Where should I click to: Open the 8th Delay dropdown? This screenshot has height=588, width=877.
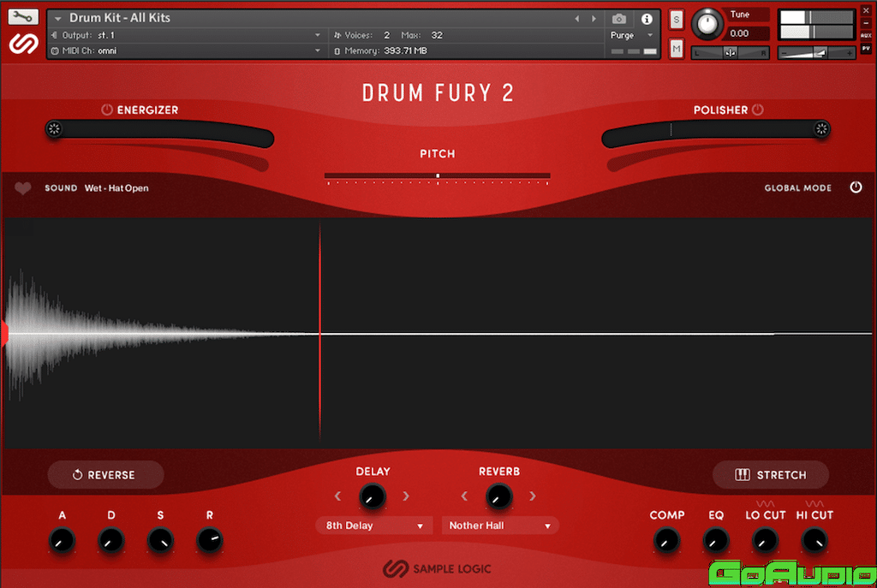click(x=373, y=526)
